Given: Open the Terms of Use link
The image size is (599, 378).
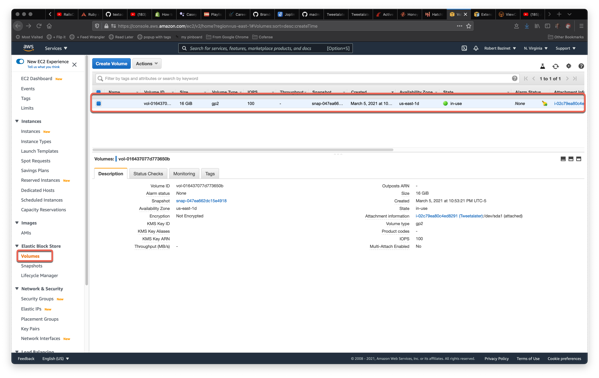Looking at the screenshot, I should (x=528, y=359).
